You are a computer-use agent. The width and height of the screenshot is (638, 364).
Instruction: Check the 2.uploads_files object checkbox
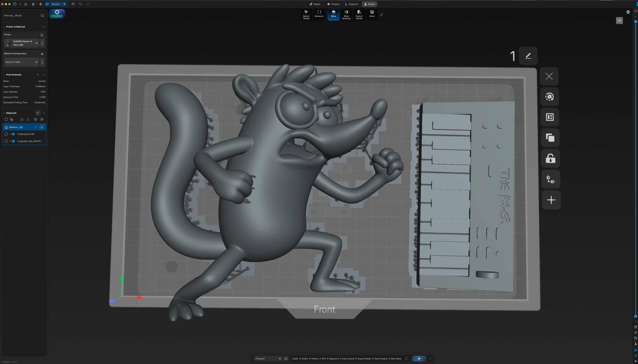tap(6, 141)
